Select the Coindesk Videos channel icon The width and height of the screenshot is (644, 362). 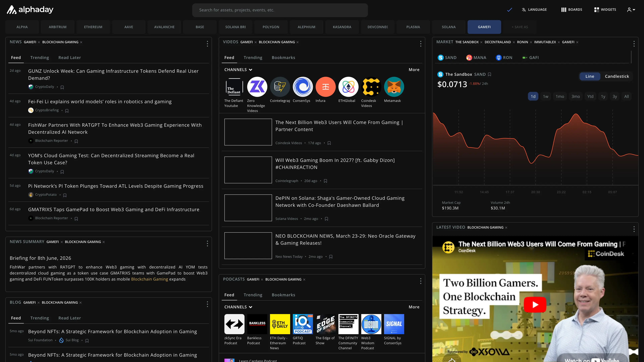(371, 87)
